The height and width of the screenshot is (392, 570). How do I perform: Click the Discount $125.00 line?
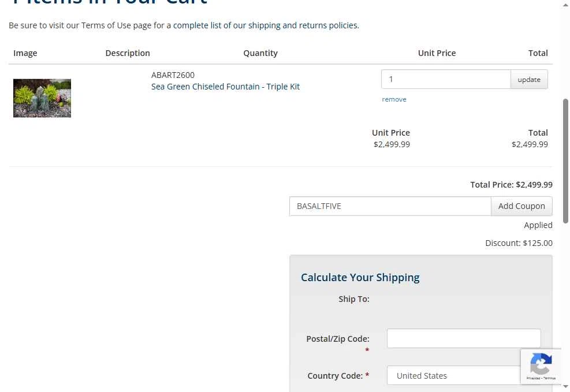pyautogui.click(x=519, y=243)
